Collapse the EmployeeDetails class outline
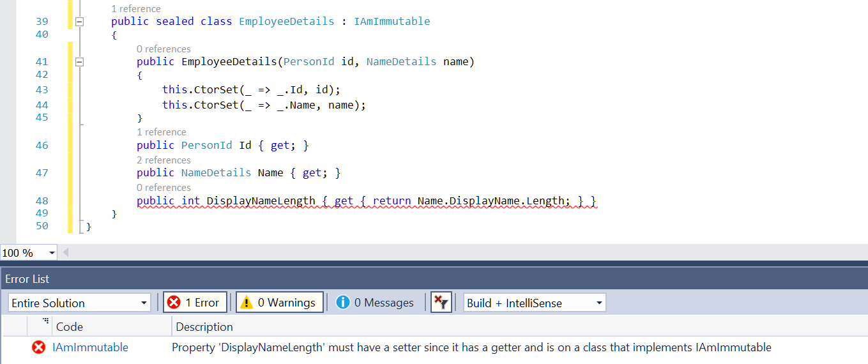 [x=80, y=22]
